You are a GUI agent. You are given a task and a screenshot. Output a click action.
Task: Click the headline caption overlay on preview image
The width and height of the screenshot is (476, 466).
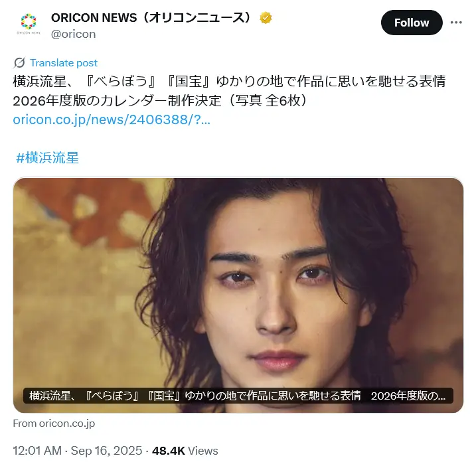pyautogui.click(x=238, y=396)
